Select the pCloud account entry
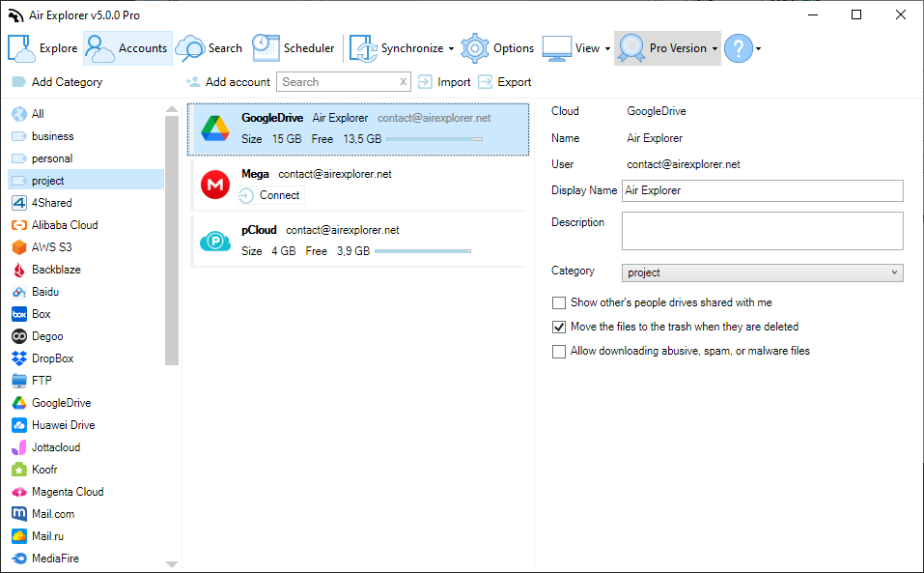 tap(358, 241)
